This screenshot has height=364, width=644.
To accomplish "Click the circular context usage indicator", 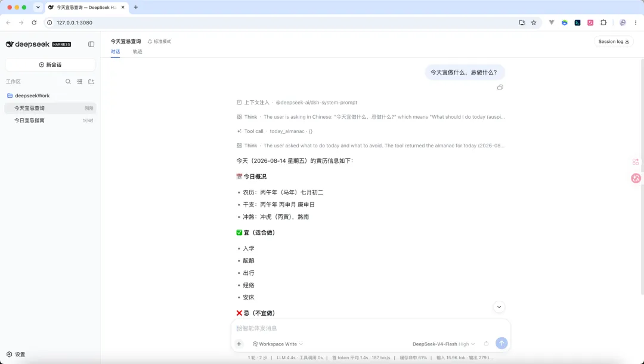I will [487, 344].
